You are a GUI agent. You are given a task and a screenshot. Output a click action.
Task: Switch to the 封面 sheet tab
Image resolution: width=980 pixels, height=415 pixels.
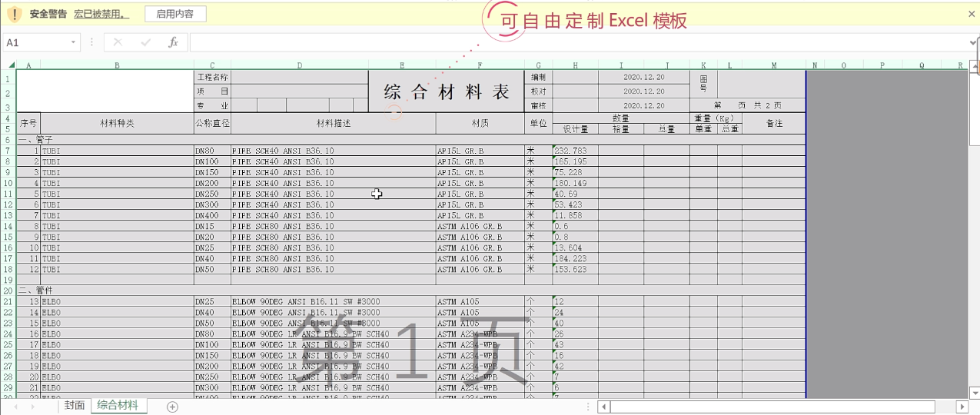(x=75, y=406)
